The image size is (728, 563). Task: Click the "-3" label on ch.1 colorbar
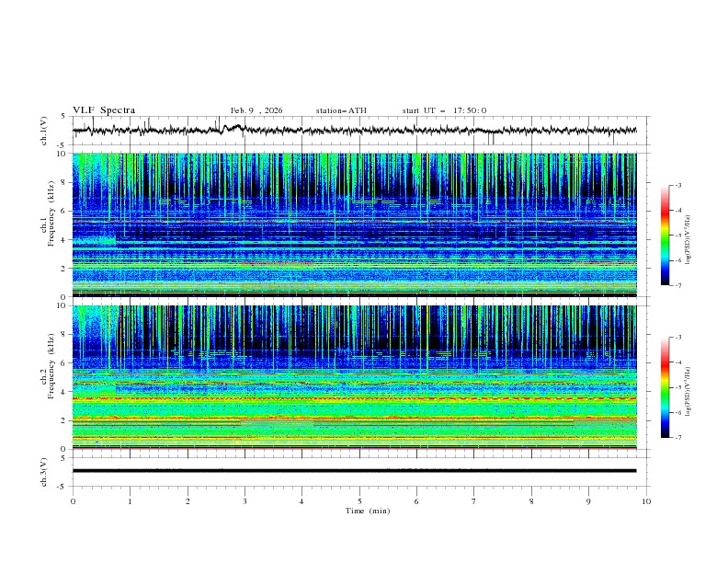point(678,185)
